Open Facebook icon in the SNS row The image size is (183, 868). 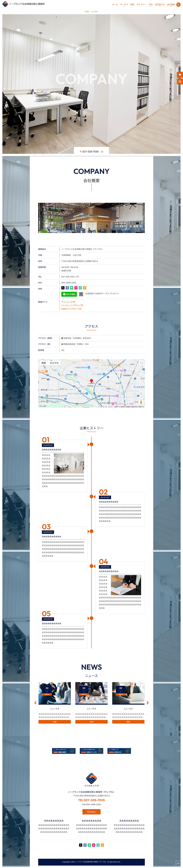coord(67,288)
